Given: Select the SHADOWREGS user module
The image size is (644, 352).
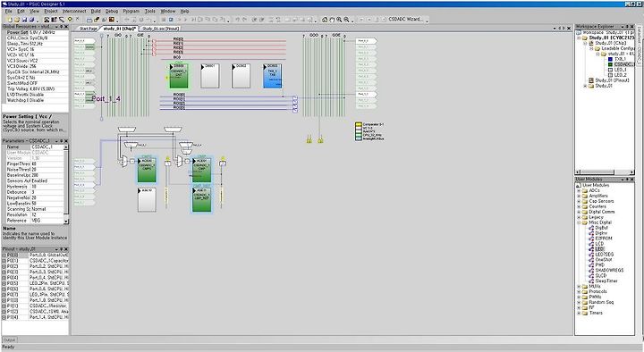Looking at the screenshot, I should (x=609, y=271).
